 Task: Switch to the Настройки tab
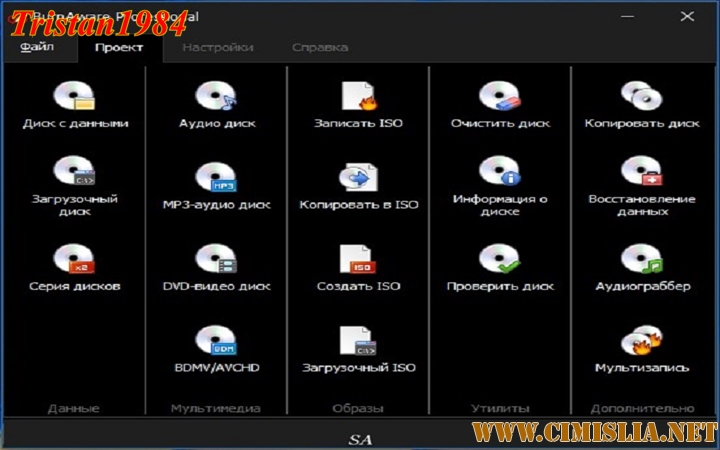tap(217, 47)
